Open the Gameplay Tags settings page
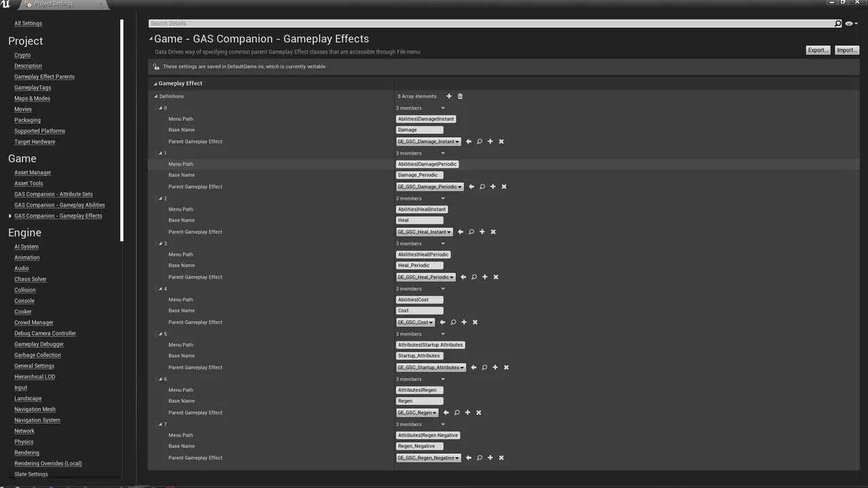This screenshot has width=868, height=488. [x=33, y=87]
